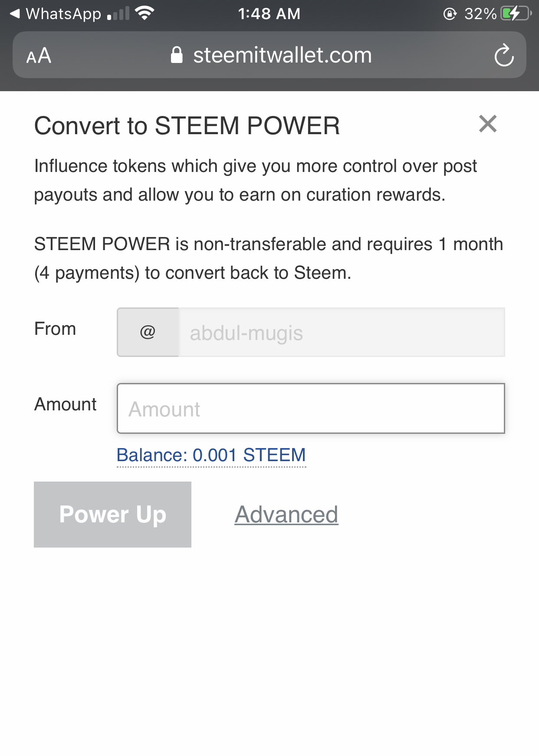The image size is (539, 756).
Task: Tap the disabled abdul-mugis From field
Action: [342, 333]
